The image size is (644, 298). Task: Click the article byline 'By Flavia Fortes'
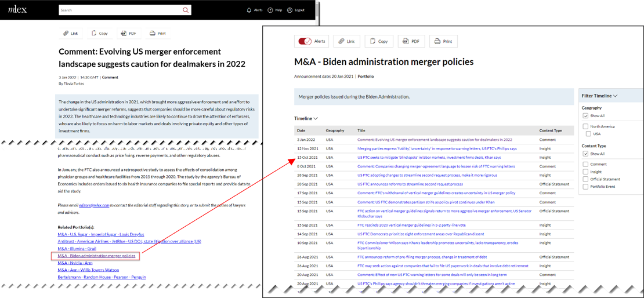pyautogui.click(x=71, y=83)
